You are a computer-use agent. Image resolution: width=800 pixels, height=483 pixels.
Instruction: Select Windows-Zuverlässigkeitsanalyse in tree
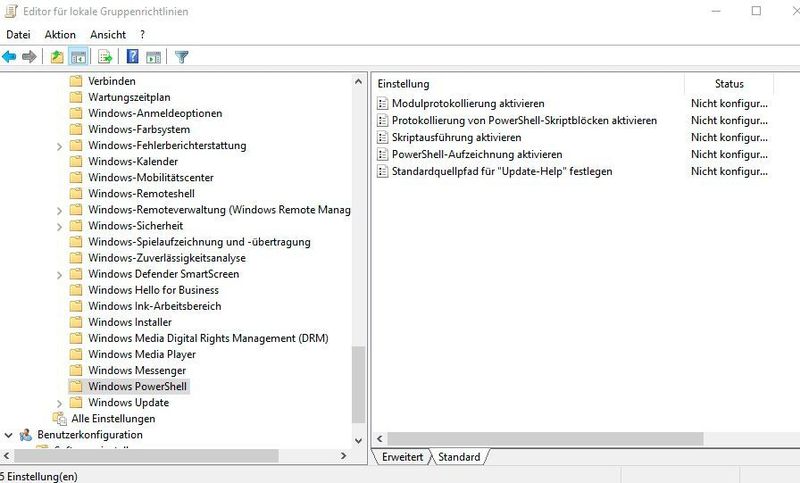click(x=167, y=258)
